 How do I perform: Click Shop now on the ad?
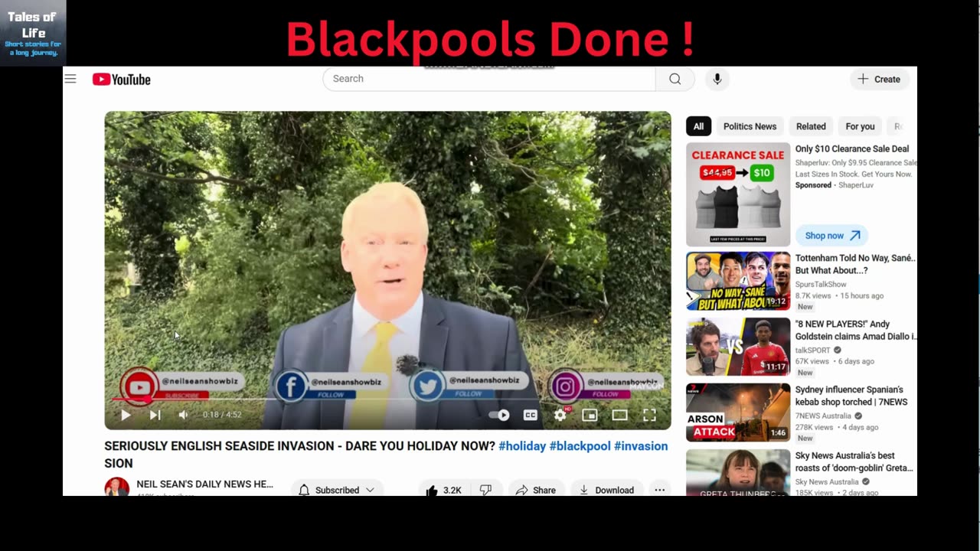pos(831,236)
